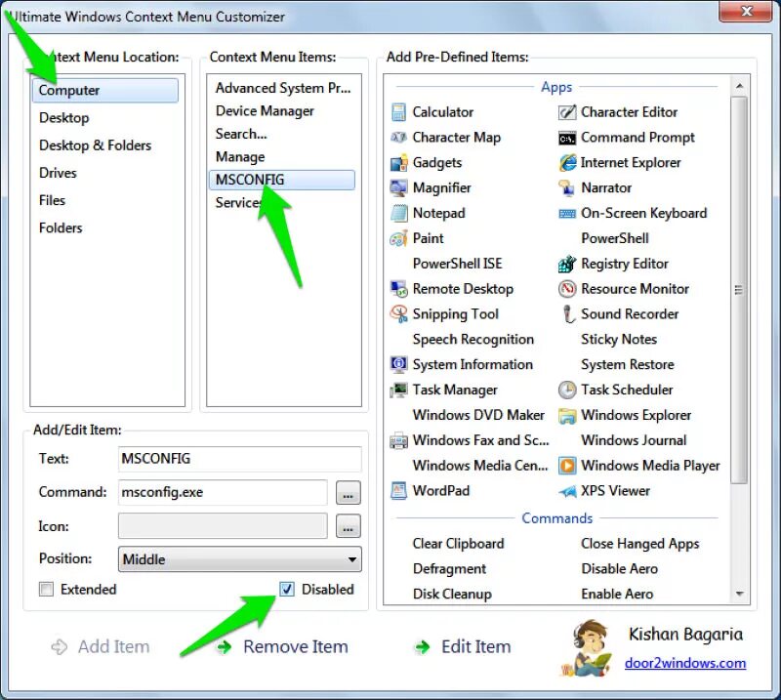Screen dimensions: 781x700
Task: Click the Task Manager icon
Action: [x=398, y=390]
